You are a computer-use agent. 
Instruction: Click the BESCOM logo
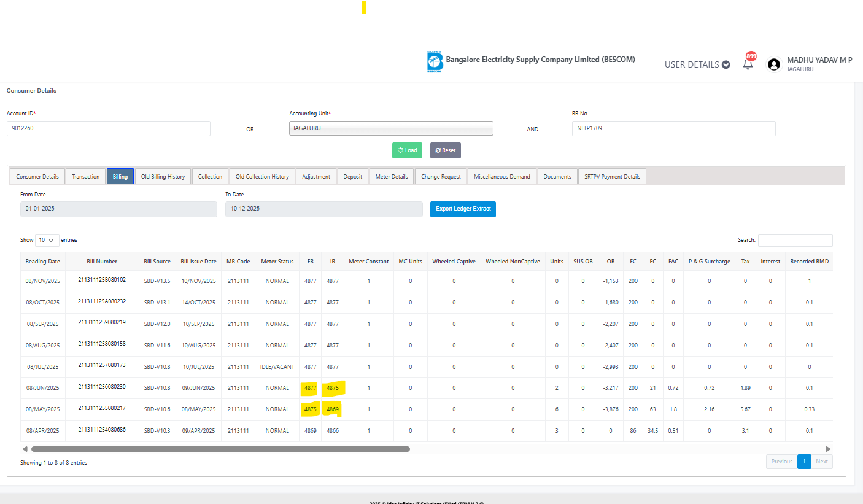435,63
